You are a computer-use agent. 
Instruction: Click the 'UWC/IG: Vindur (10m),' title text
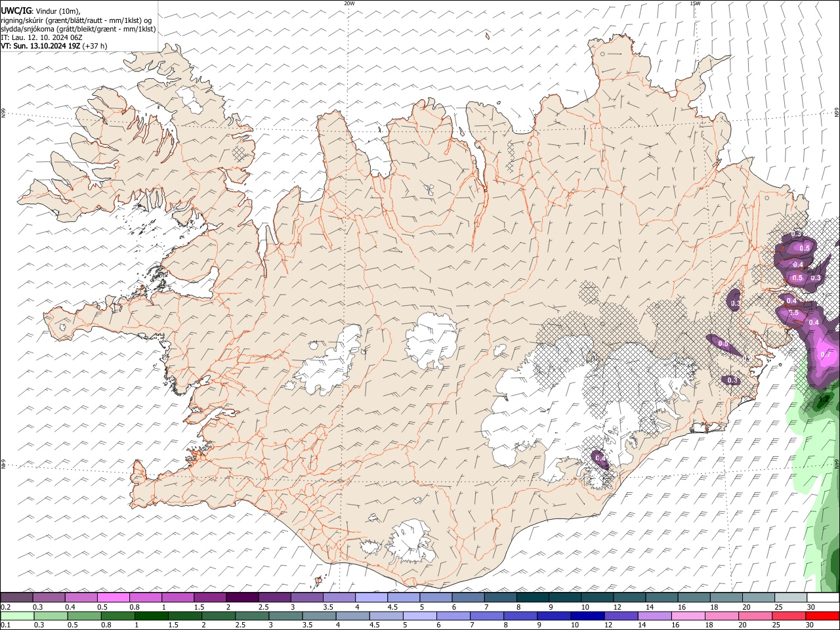point(41,11)
